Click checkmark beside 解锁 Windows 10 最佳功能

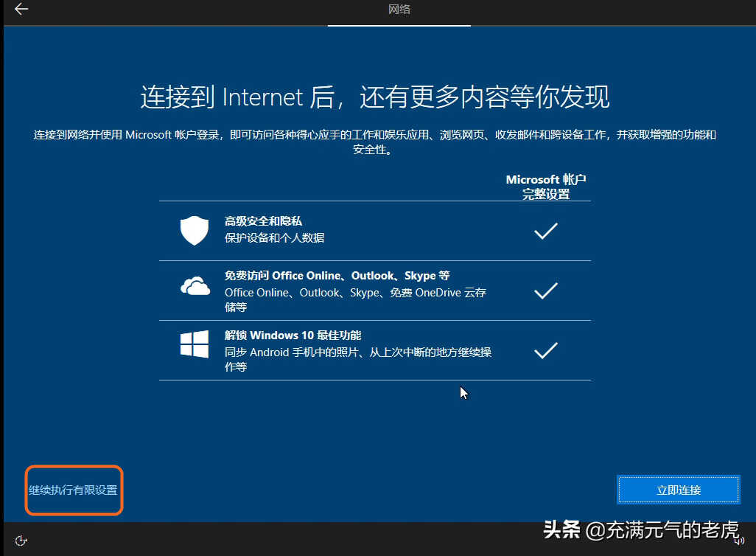click(x=545, y=351)
